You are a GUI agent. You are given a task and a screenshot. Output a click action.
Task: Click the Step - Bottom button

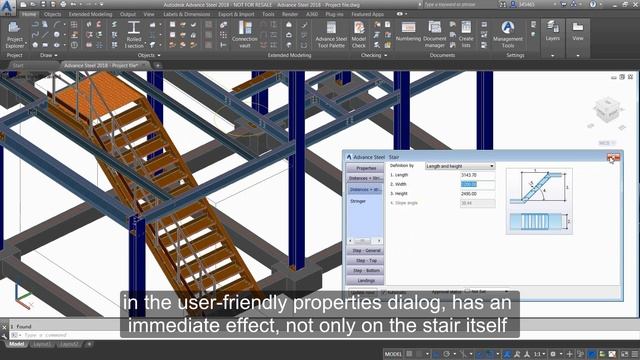(x=365, y=270)
